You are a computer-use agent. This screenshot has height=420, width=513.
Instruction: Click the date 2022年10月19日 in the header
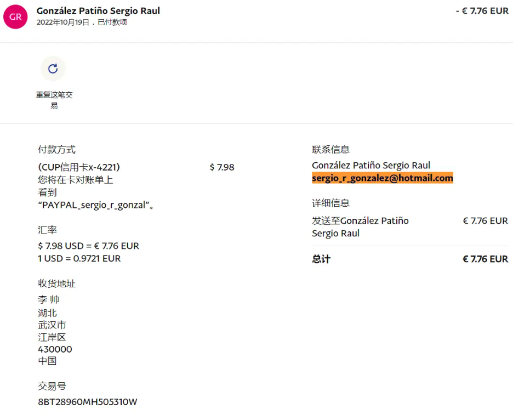point(62,22)
